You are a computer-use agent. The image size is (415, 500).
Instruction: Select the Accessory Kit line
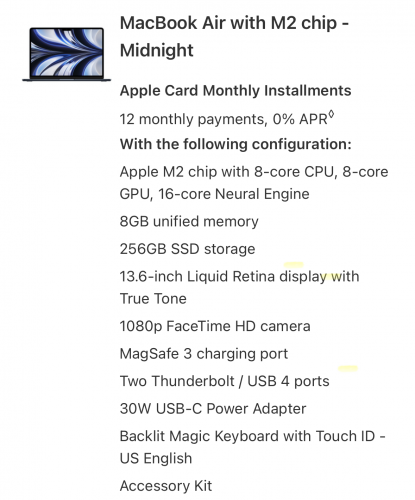click(x=166, y=486)
